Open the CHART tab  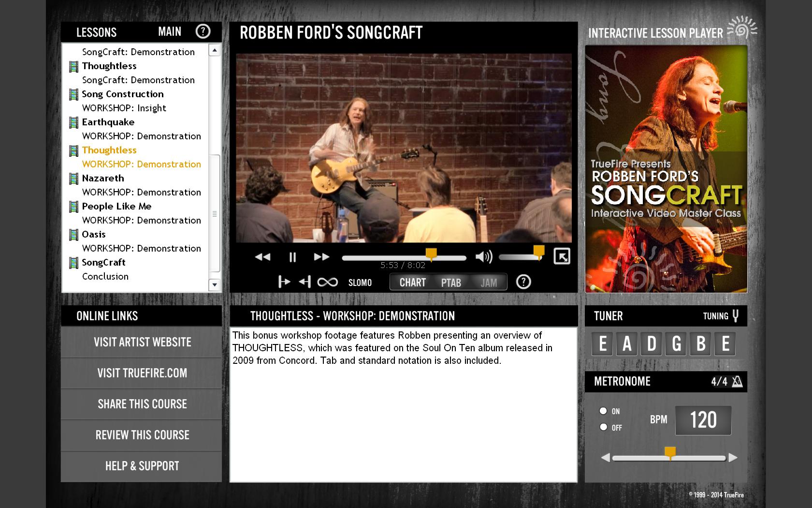(x=412, y=283)
